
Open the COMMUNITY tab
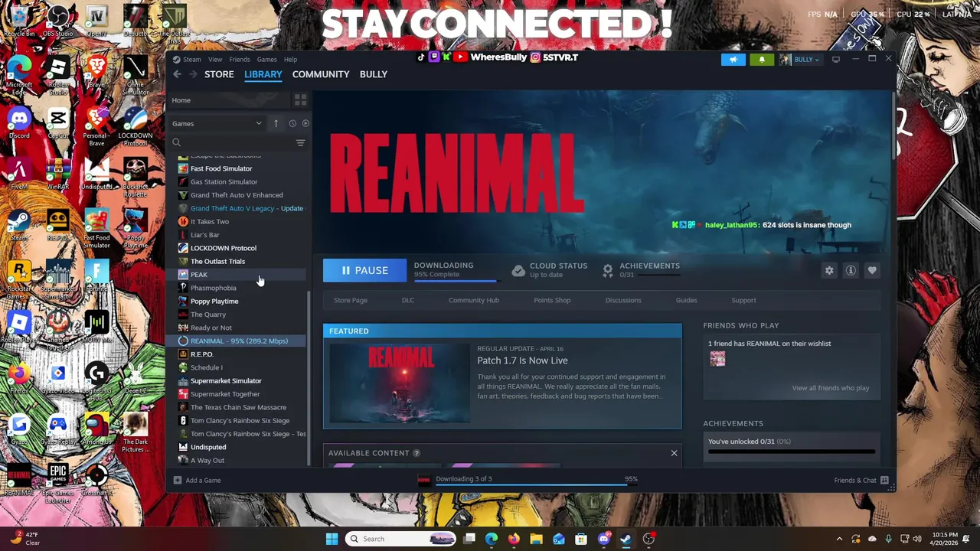point(321,74)
